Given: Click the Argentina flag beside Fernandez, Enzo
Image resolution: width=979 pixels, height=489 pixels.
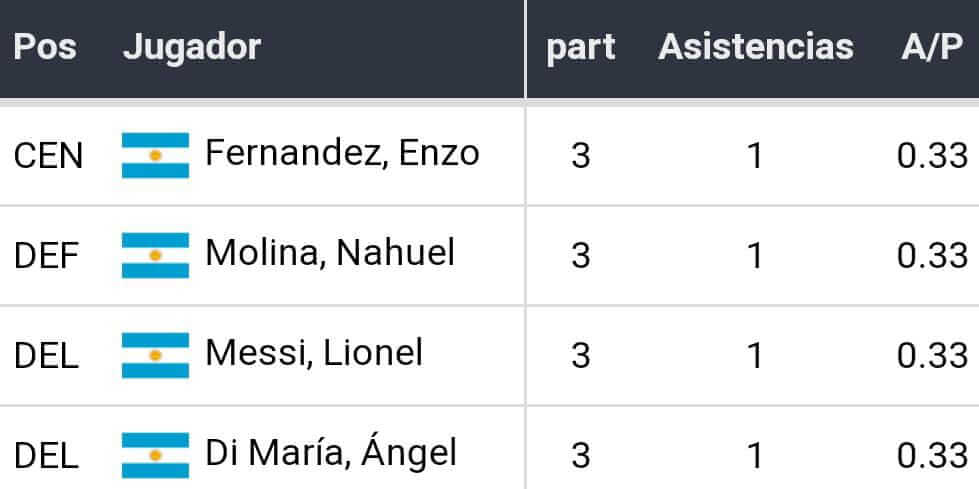Looking at the screenshot, I should click(x=155, y=155).
